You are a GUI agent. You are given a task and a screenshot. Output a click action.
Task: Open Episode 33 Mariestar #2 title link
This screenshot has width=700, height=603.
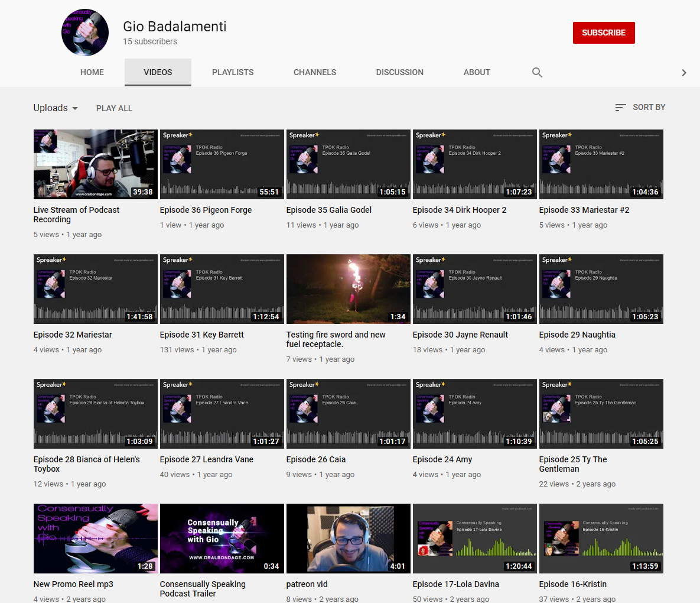click(x=584, y=210)
